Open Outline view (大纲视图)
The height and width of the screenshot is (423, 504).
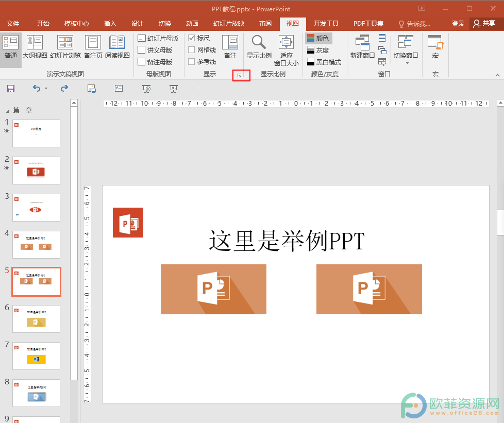(x=35, y=47)
